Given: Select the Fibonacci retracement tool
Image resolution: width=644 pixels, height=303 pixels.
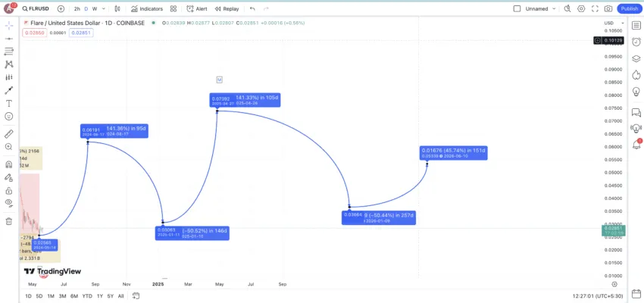Looking at the screenshot, I should 8,52.
